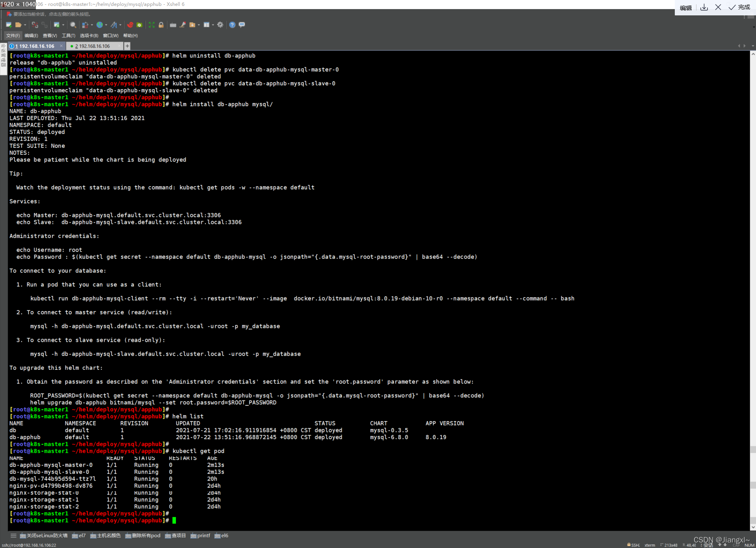
Task: Click the keyboard key mapping icon
Action: pyautogui.click(x=173, y=25)
